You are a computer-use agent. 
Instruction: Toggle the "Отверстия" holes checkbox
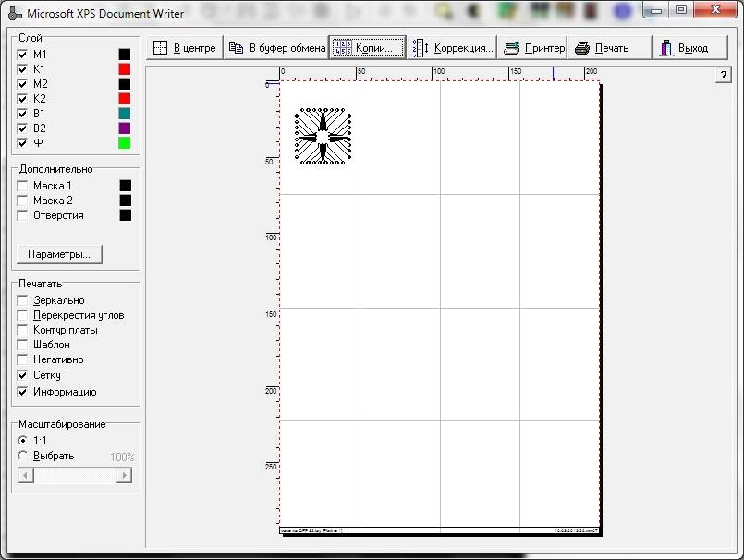tap(23, 215)
